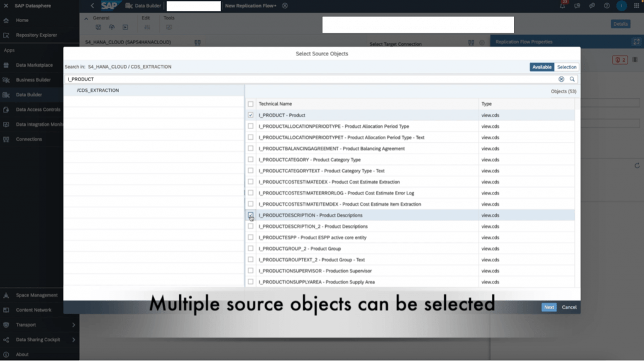Image resolution: width=644 pixels, height=362 pixels.
Task: Go back with the header arrow
Action: click(x=92, y=6)
